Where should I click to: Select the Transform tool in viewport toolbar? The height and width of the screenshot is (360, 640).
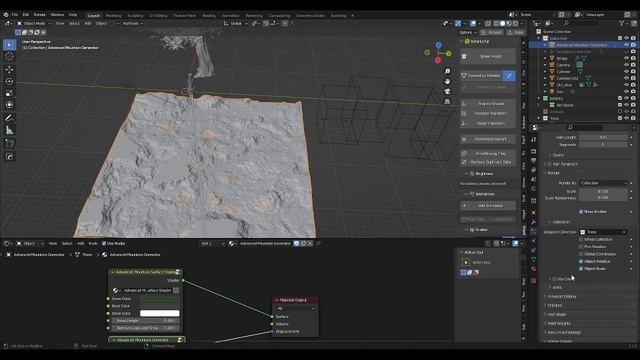(9, 105)
